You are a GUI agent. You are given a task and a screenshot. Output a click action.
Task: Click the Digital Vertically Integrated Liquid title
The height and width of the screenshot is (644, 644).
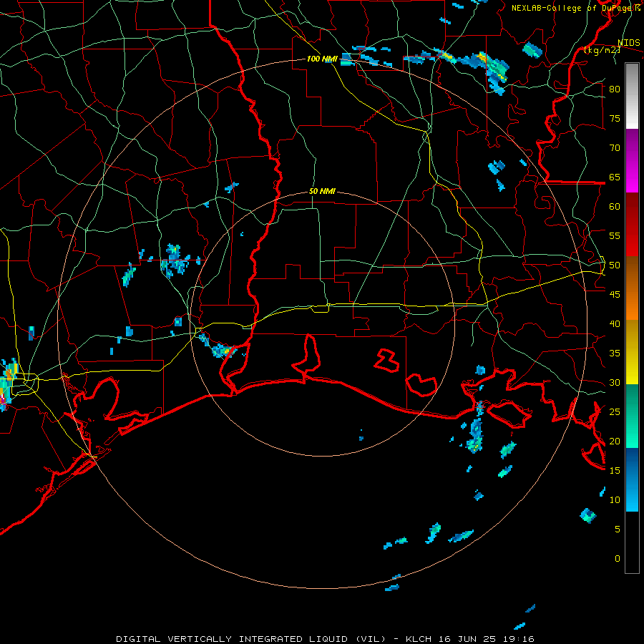pos(251,639)
